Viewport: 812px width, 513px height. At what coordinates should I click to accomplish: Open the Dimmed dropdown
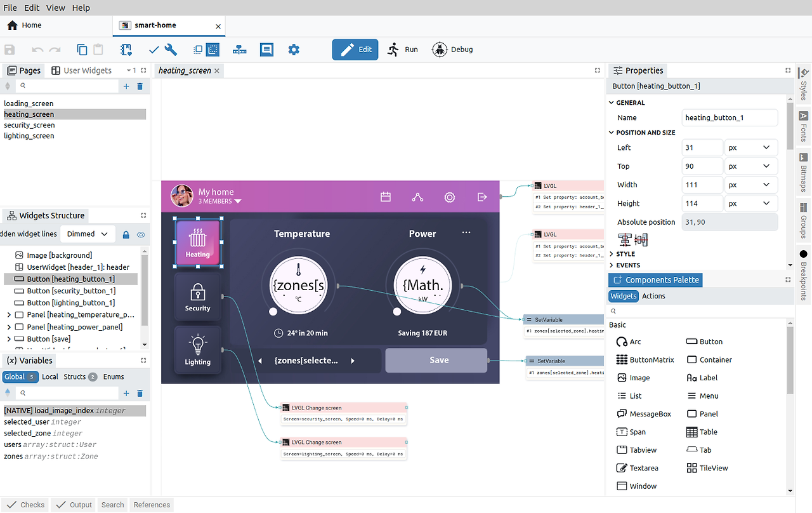click(88, 234)
